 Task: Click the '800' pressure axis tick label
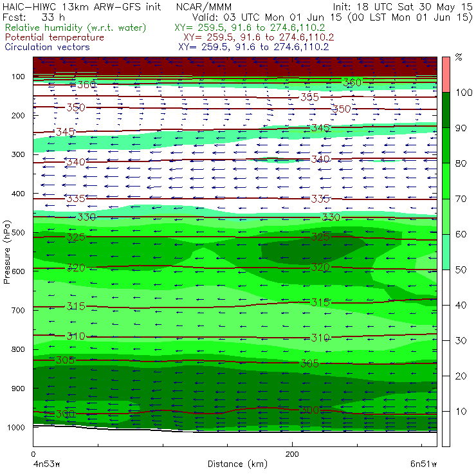click(18, 349)
